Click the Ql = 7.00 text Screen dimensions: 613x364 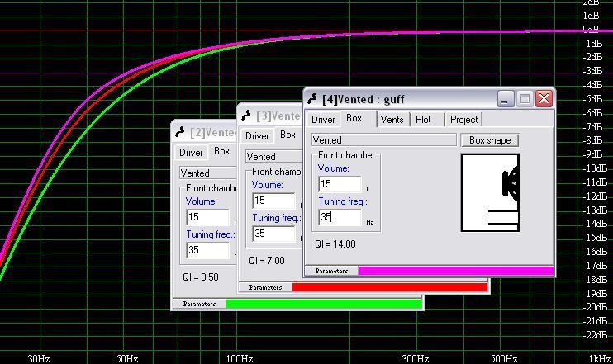tap(267, 261)
